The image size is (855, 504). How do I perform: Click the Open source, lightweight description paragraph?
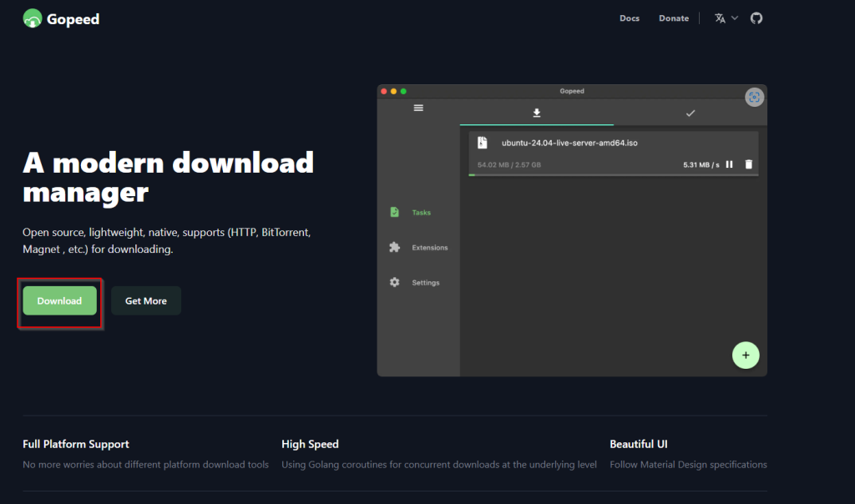(x=167, y=240)
